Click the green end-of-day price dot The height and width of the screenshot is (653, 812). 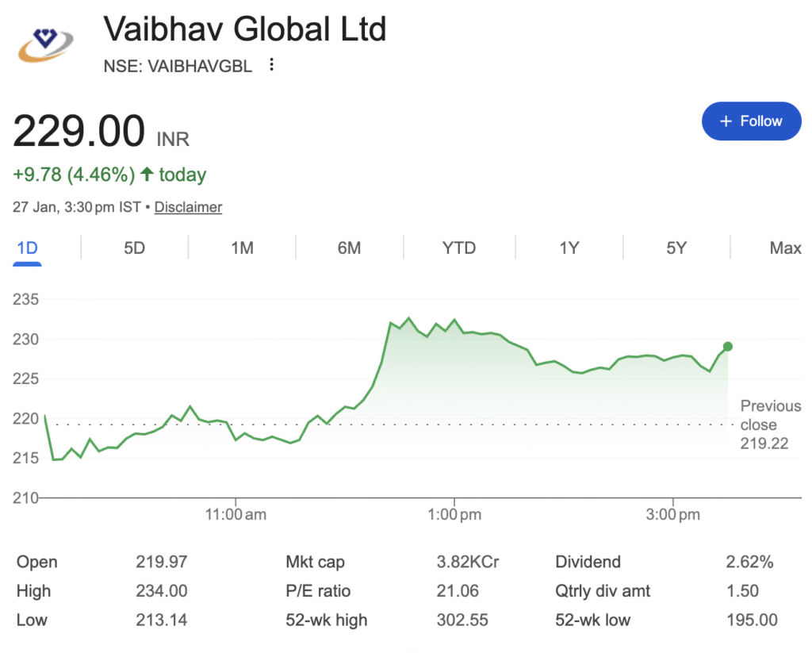tap(728, 347)
